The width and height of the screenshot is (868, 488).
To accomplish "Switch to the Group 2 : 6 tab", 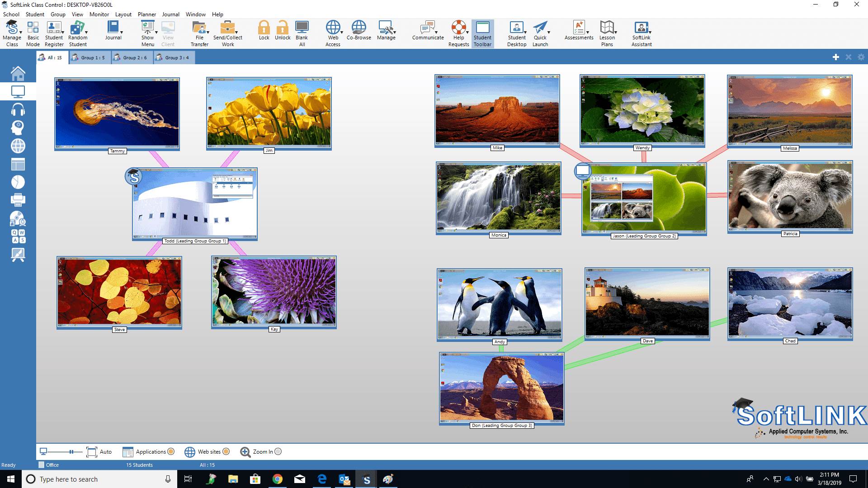I will pos(132,57).
